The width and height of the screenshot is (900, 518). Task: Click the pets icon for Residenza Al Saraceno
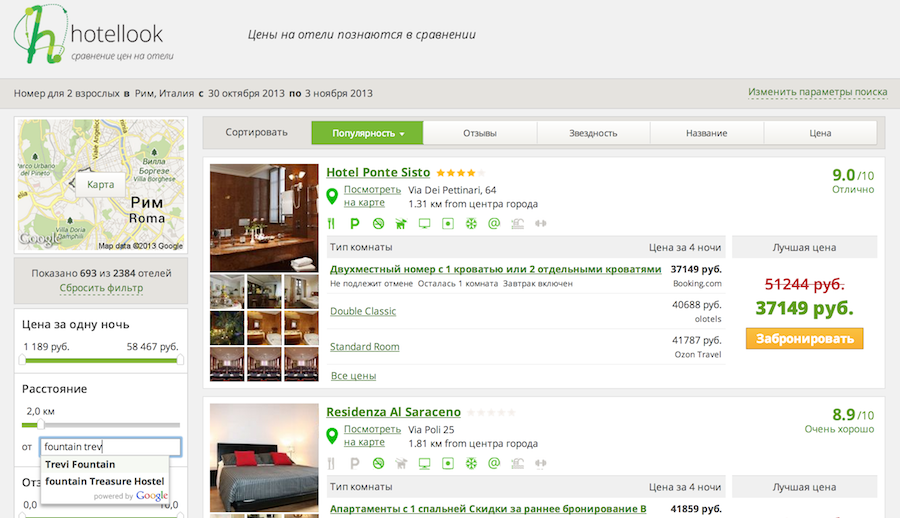click(x=401, y=463)
